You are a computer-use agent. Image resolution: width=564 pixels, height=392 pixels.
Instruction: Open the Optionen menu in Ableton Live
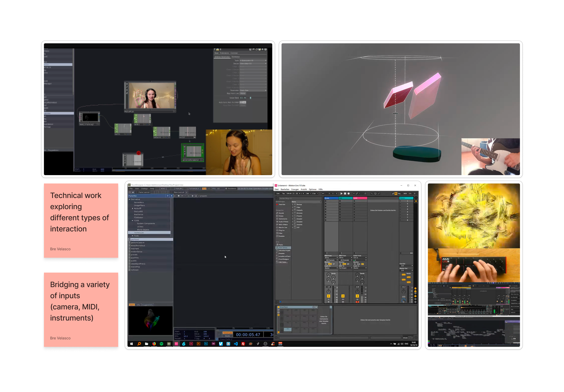pyautogui.click(x=313, y=189)
